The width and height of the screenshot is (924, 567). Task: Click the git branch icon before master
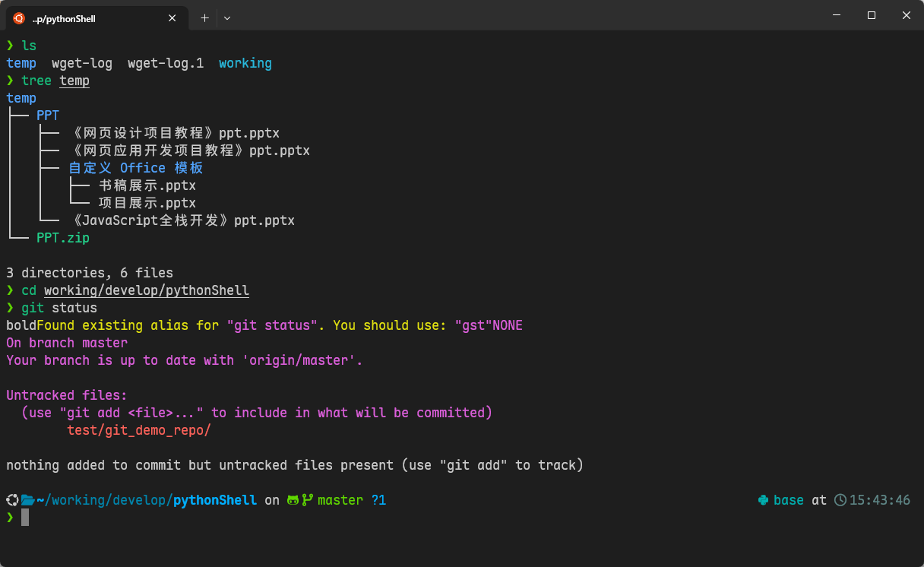308,500
